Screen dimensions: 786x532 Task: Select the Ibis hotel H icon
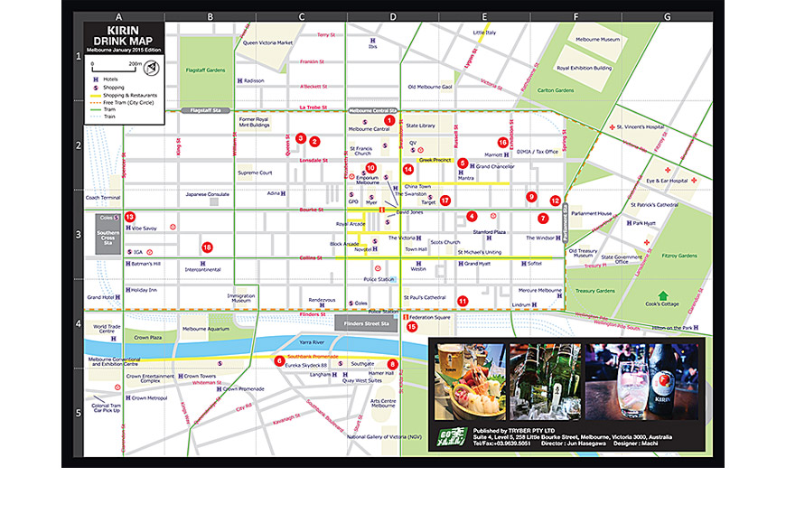pos(372,40)
